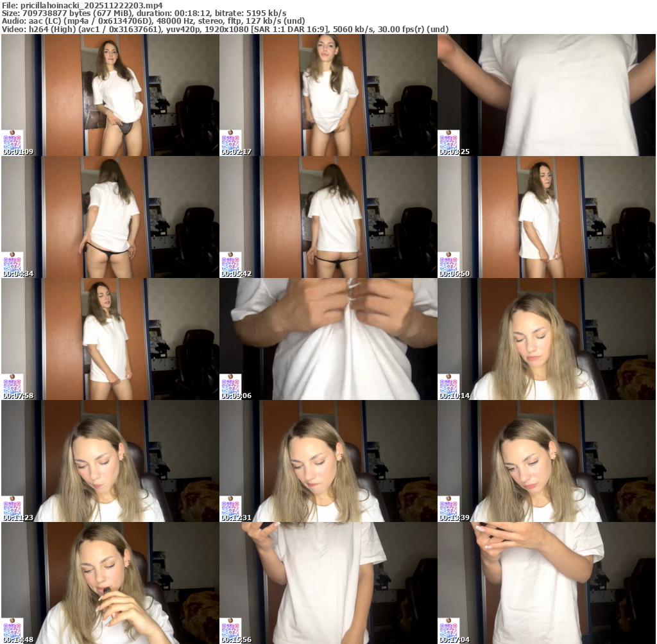Click the Video codec info line
The height and width of the screenshot is (644, 657).
click(x=225, y=29)
